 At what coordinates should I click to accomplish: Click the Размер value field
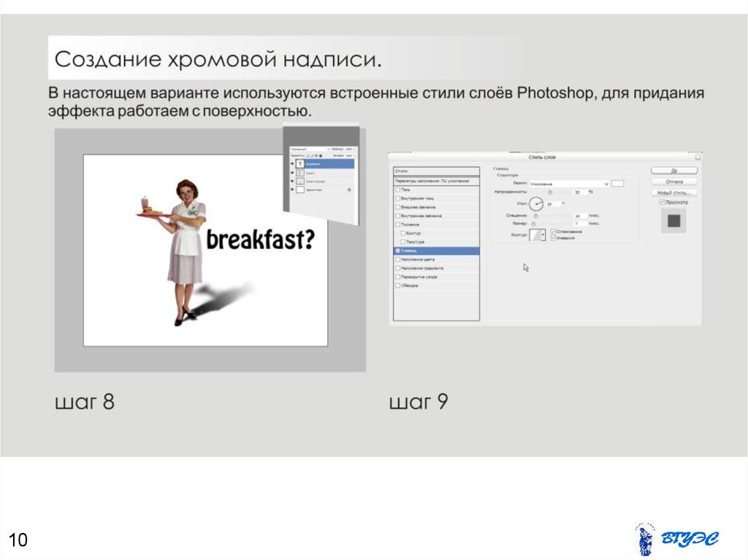coord(579,223)
